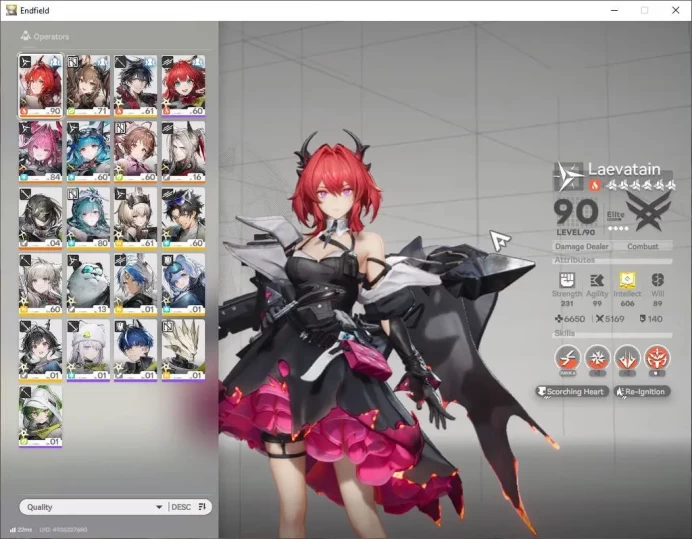The height and width of the screenshot is (539, 692).
Task: Select white cat-hat operator card level 01
Action: [88, 351]
